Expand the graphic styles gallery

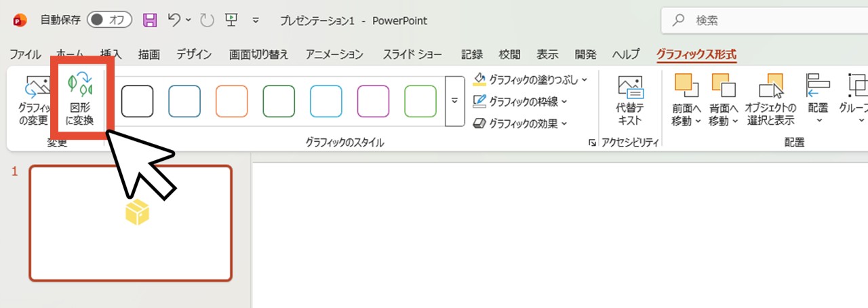pos(454,101)
